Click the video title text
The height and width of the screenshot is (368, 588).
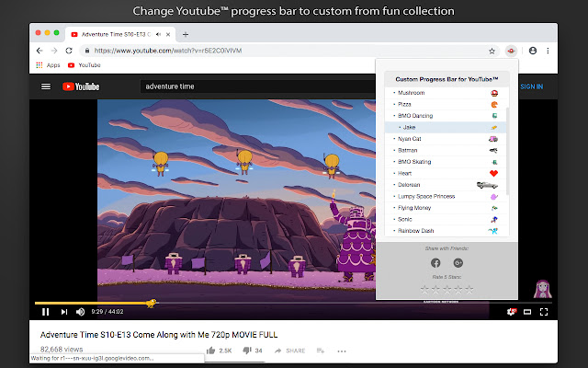(x=159, y=335)
